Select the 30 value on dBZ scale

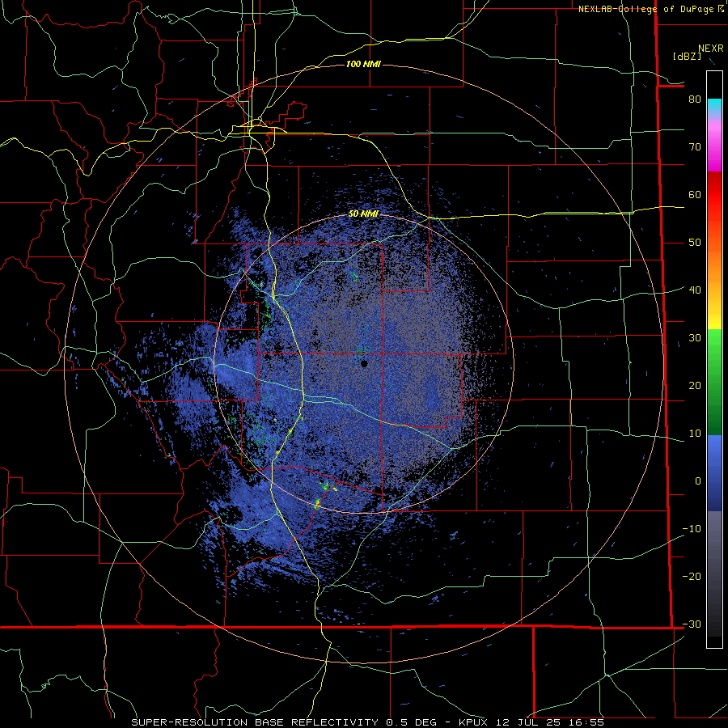click(x=695, y=337)
